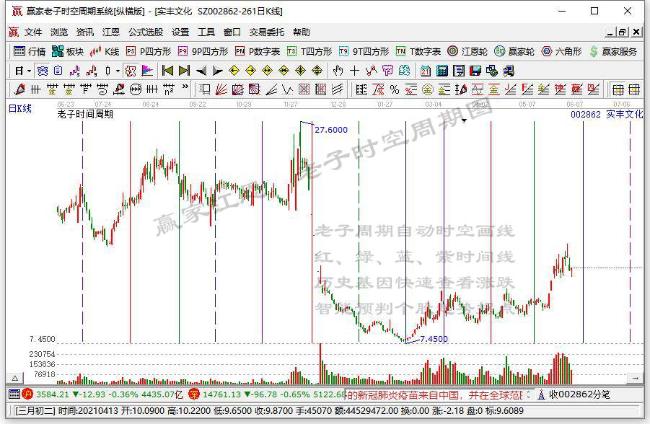Open the calculator icon in second toolbar
Viewport: 650px width, 424px height.
click(x=442, y=71)
